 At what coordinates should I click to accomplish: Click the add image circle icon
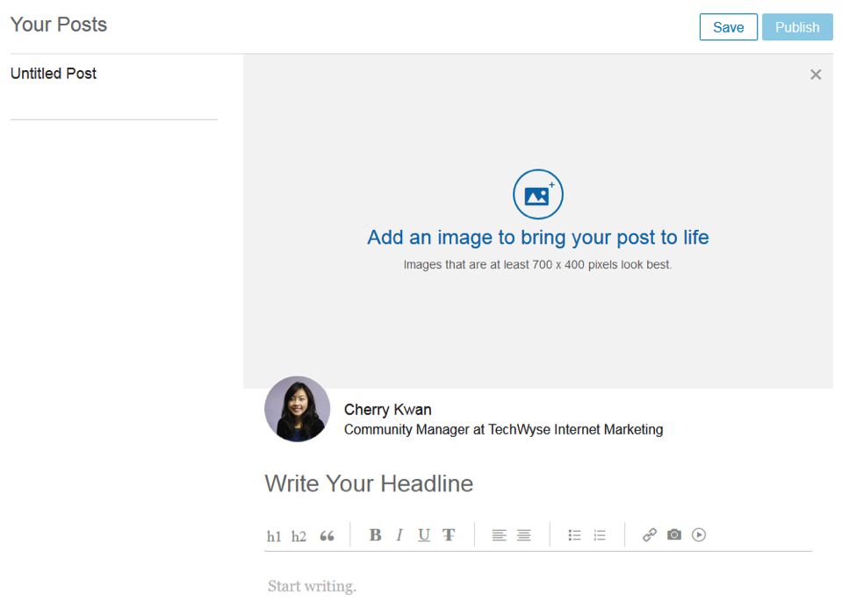pyautogui.click(x=537, y=194)
